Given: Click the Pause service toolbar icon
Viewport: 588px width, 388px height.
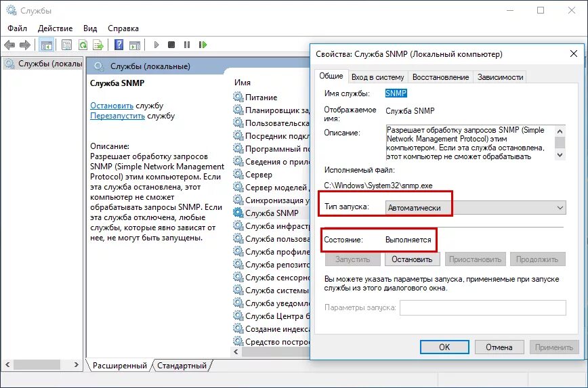Looking at the screenshot, I should coord(187,45).
